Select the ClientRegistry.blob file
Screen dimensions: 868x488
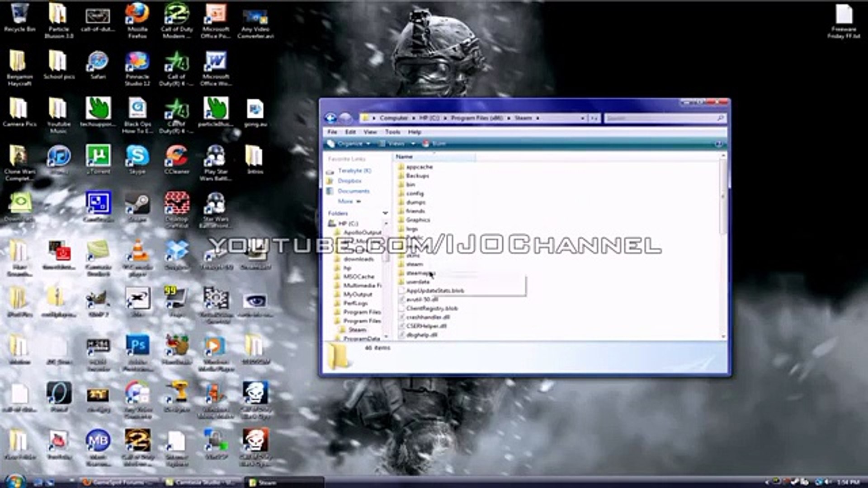431,308
